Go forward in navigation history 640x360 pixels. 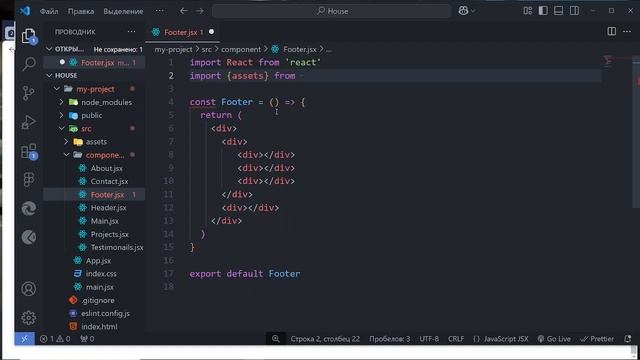point(200,11)
